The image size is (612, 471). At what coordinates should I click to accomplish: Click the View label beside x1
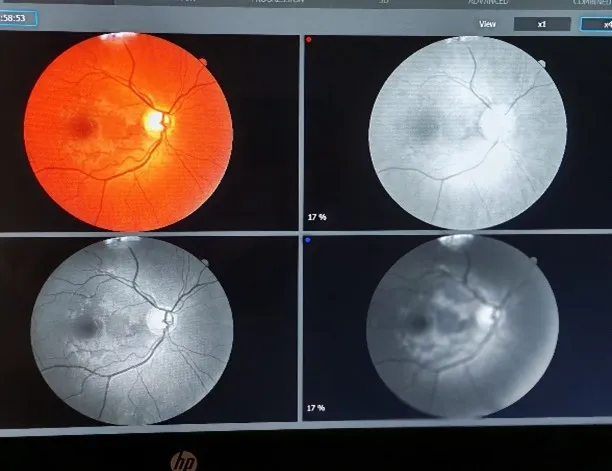(488, 23)
